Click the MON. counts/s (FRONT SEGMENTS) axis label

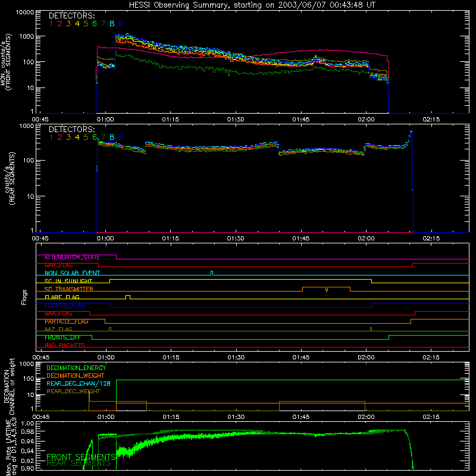pos(5,62)
